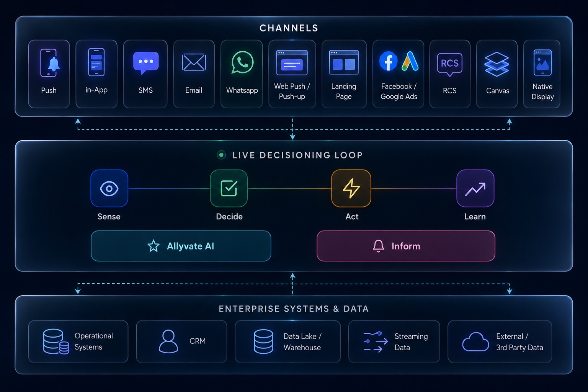The width and height of the screenshot is (588, 392).
Task: Click the Native Display label
Action: point(542,92)
